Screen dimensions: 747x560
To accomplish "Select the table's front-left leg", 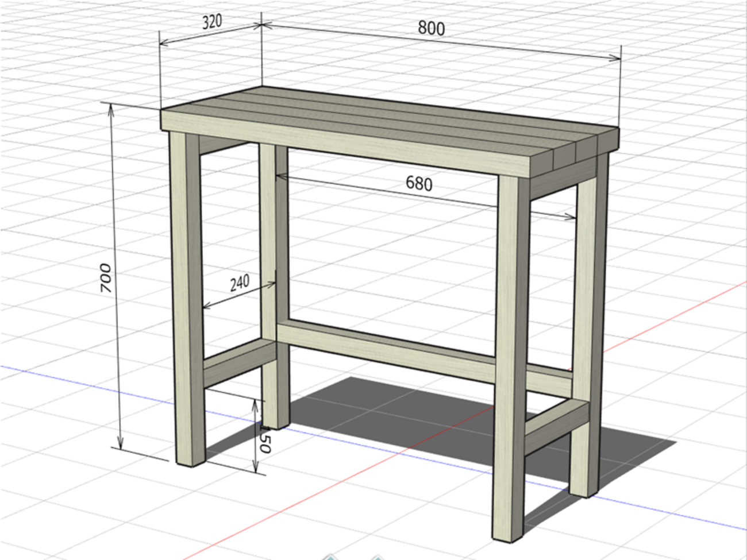I will pos(187,299).
